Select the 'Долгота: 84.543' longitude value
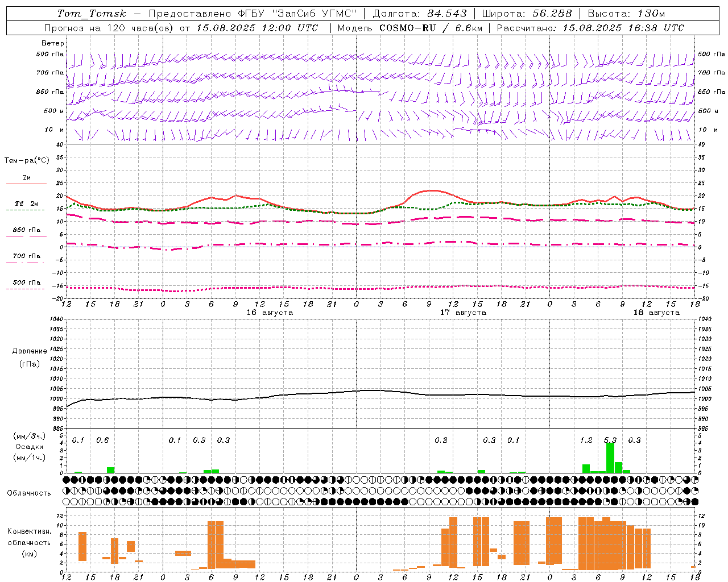Screen dimensions: 728x582 (x=419, y=14)
